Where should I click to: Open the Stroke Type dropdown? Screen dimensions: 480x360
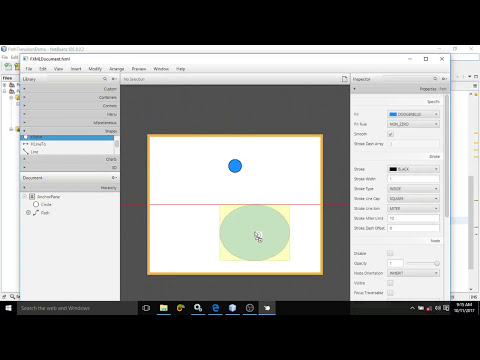[413, 189]
